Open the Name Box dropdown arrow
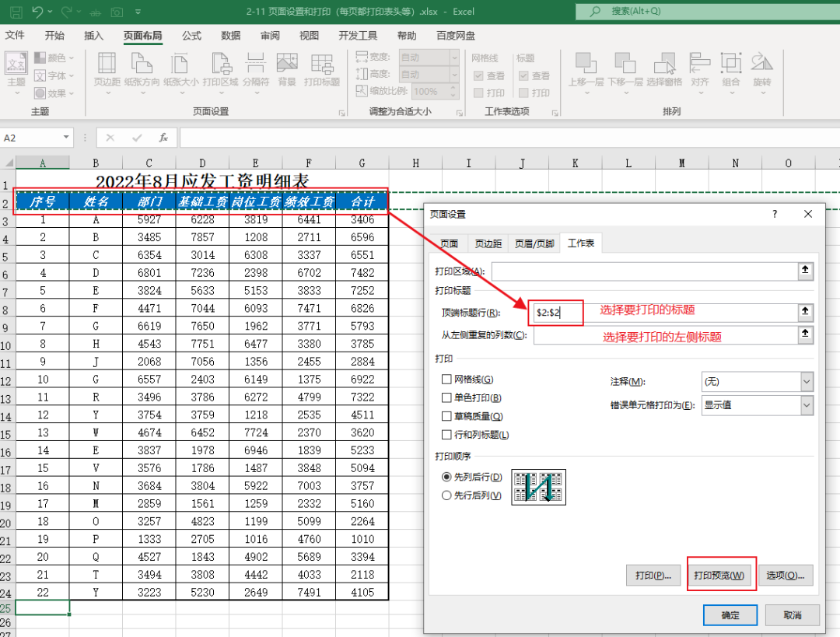 pyautogui.click(x=66, y=137)
